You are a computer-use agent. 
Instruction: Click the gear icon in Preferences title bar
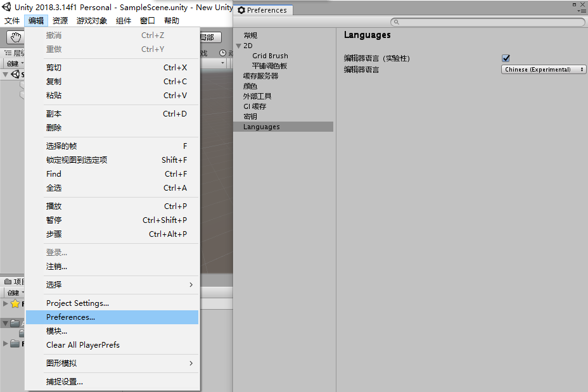[241, 9]
